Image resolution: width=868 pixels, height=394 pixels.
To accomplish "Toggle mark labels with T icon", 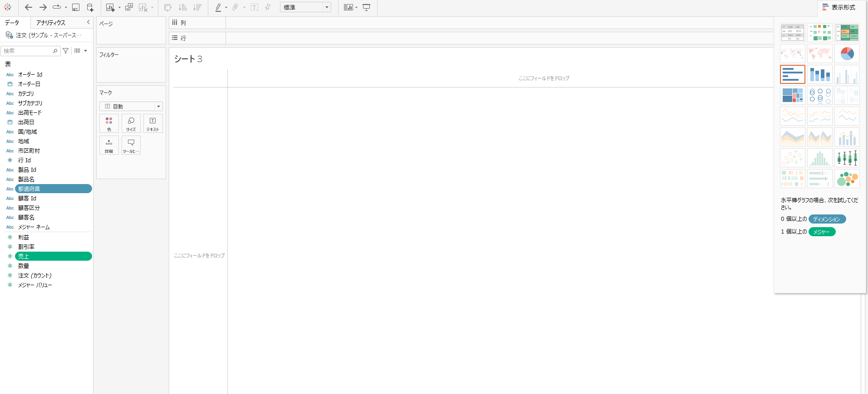I will (x=254, y=7).
